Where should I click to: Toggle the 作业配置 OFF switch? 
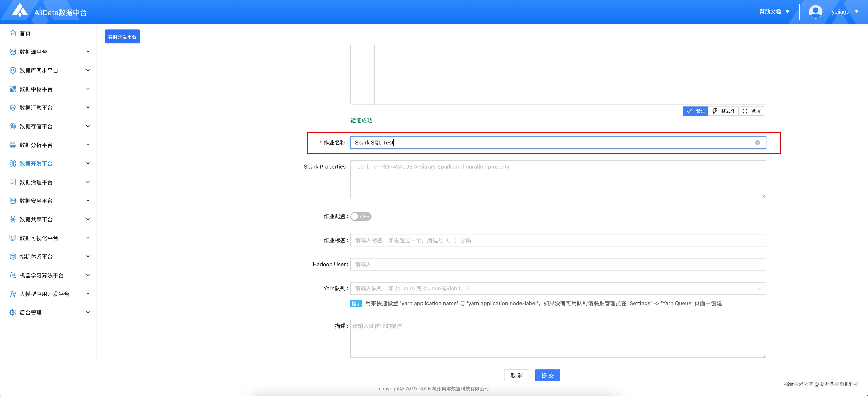pyautogui.click(x=361, y=217)
